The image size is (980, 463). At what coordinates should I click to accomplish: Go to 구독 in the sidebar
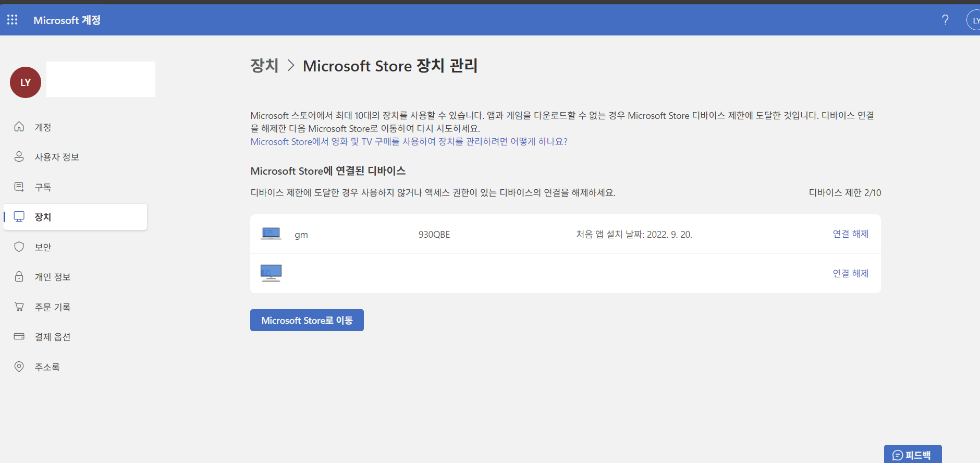75,187
